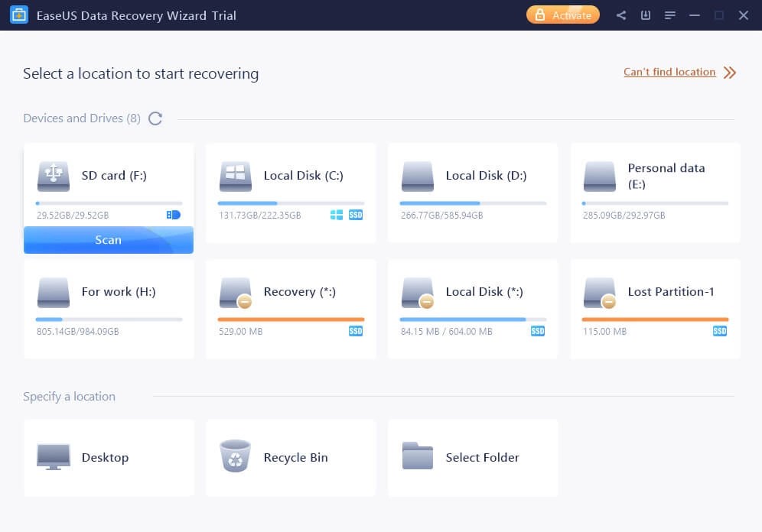Click the lock icon on the Activate button

point(542,15)
